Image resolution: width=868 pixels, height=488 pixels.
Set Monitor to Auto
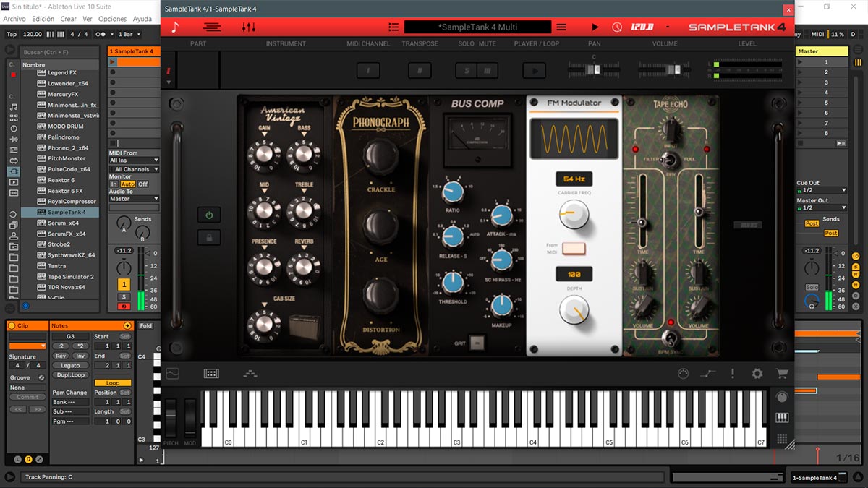127,184
